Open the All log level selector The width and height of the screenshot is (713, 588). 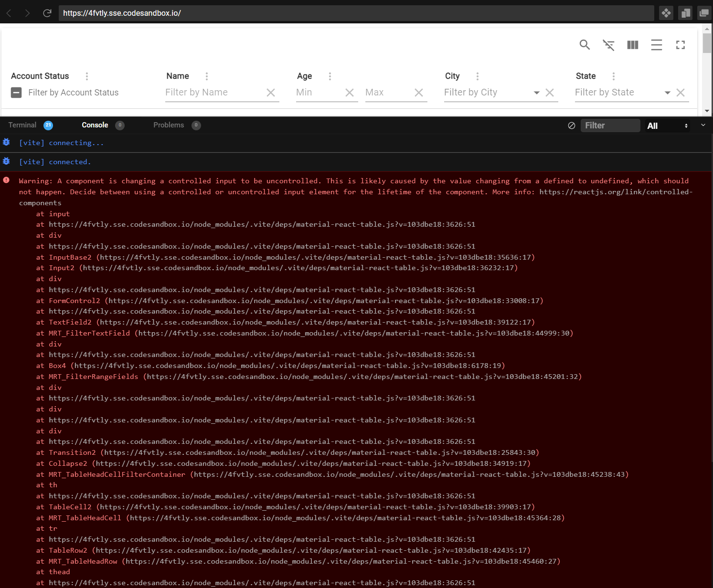click(x=667, y=126)
